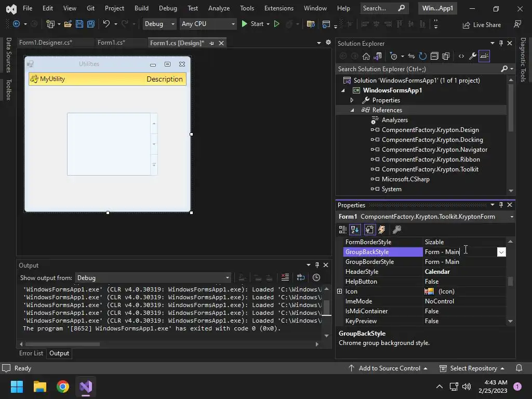Click the Live Share button

click(x=482, y=24)
